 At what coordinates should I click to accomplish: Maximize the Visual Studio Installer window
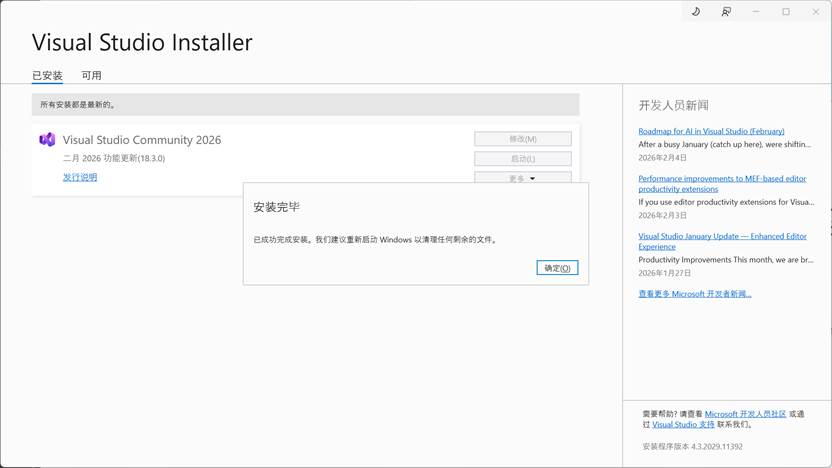pos(786,12)
